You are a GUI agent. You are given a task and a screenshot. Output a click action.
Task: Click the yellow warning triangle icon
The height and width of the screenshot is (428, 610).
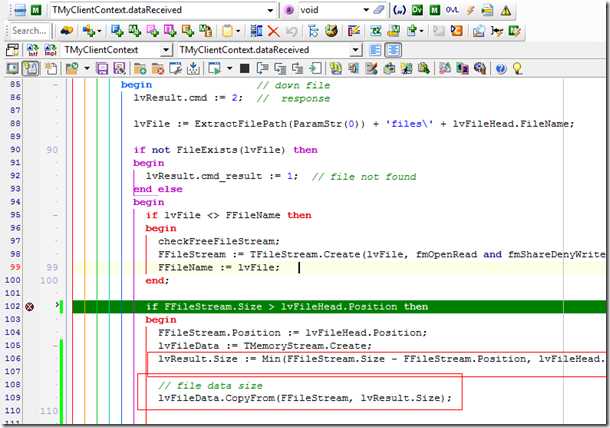click(x=505, y=11)
